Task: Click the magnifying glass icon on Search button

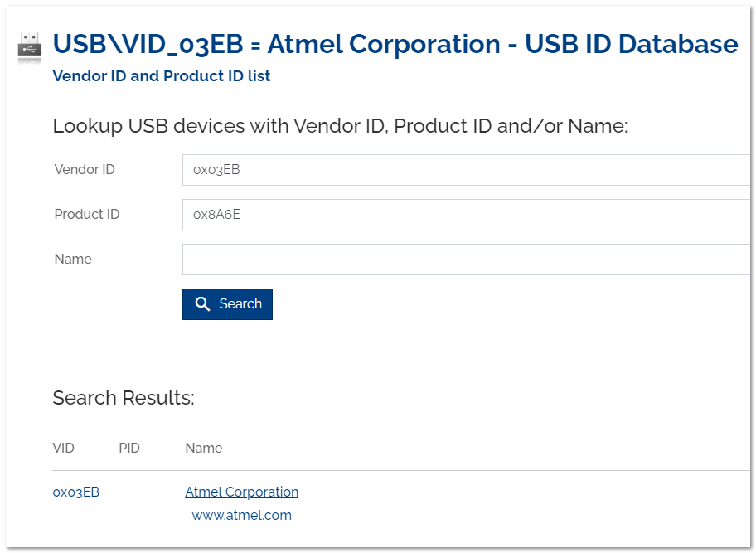Action: [202, 303]
